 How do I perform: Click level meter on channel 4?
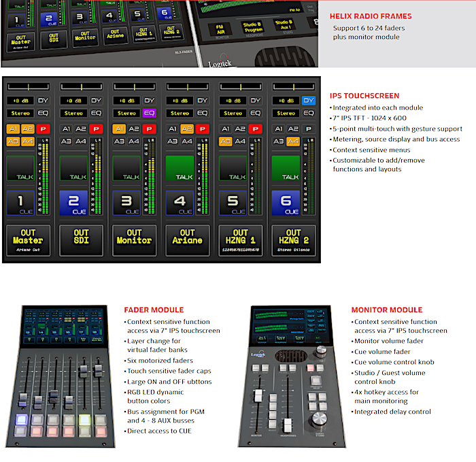click(x=202, y=176)
